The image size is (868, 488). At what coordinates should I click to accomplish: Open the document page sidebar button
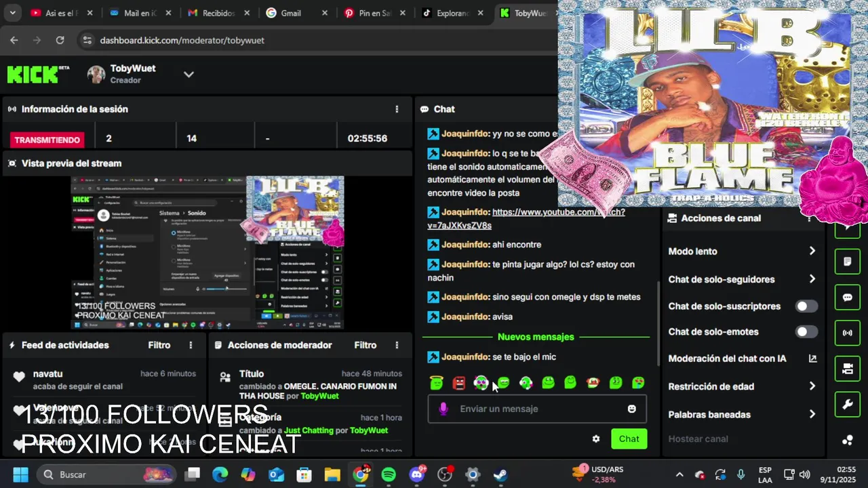[847, 261]
